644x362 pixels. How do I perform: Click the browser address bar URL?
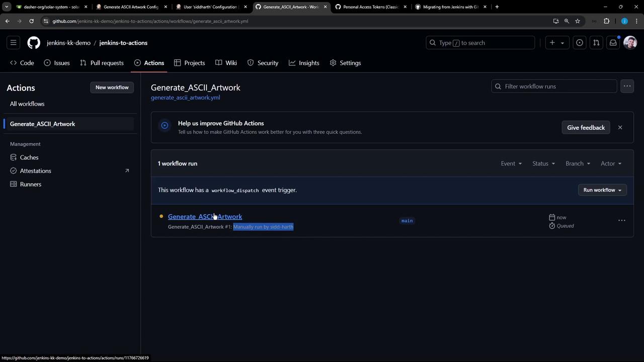150,21
